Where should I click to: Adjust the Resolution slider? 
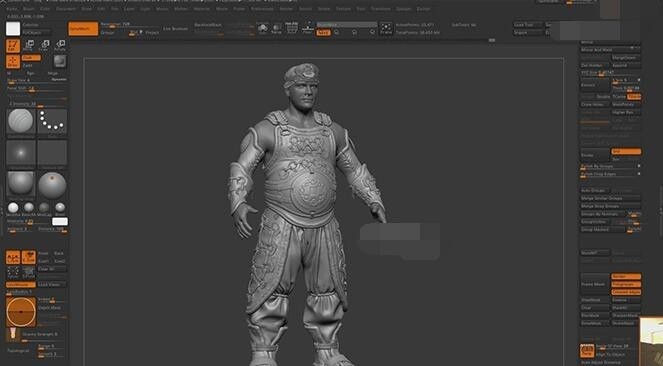(128, 25)
